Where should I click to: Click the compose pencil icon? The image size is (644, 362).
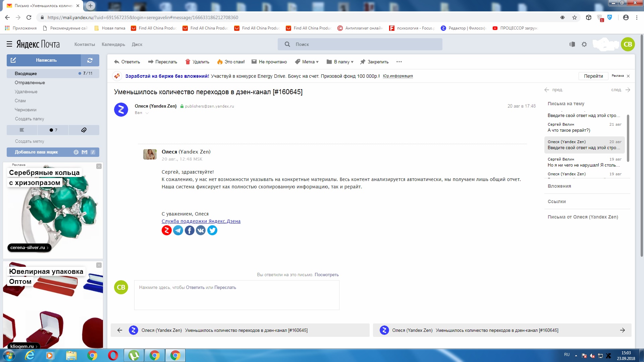(x=13, y=60)
